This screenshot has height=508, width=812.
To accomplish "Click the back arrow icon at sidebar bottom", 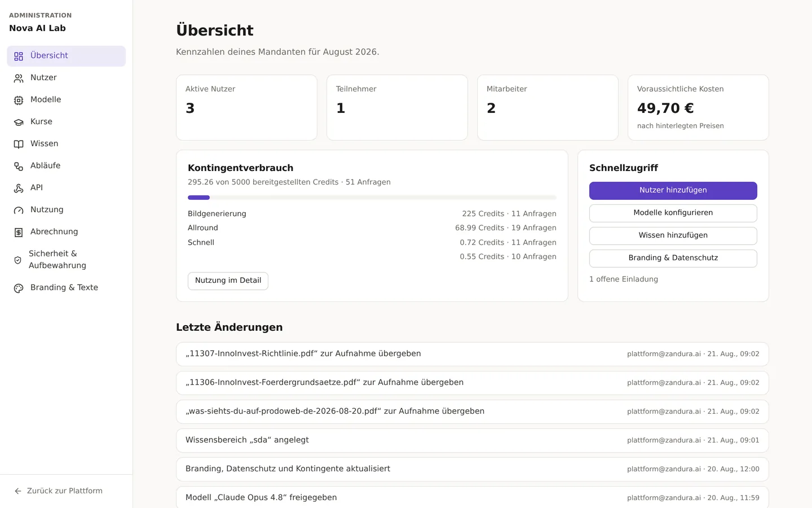I will click(x=18, y=491).
